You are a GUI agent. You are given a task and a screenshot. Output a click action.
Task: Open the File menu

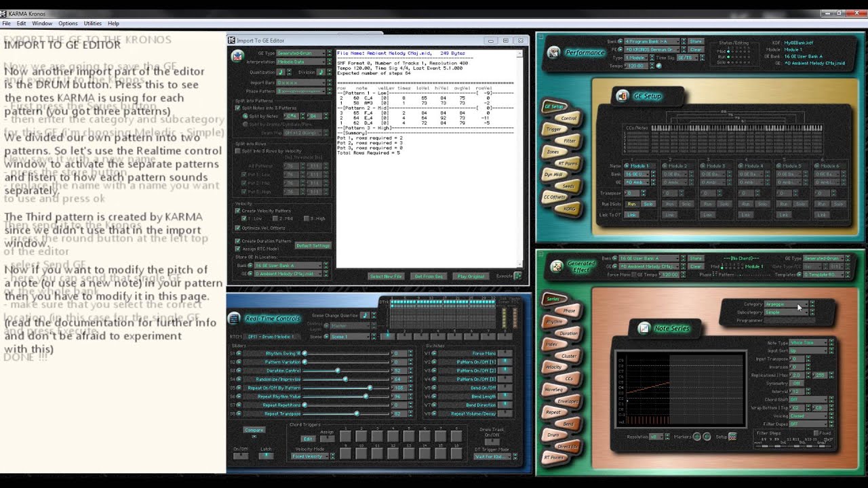click(x=6, y=23)
